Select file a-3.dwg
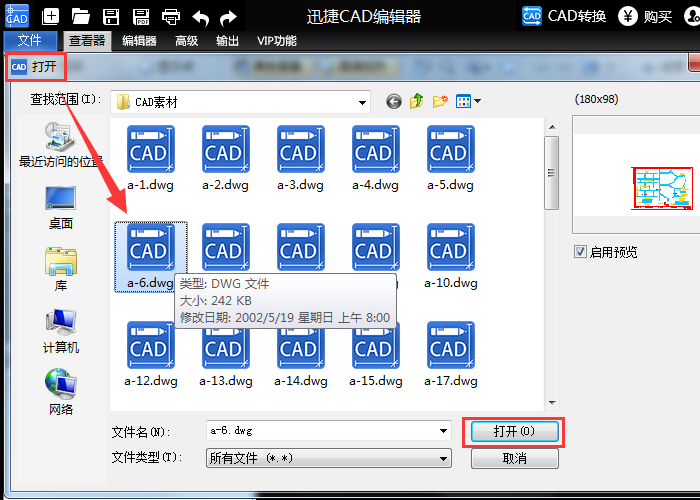700x500 pixels. [x=300, y=158]
